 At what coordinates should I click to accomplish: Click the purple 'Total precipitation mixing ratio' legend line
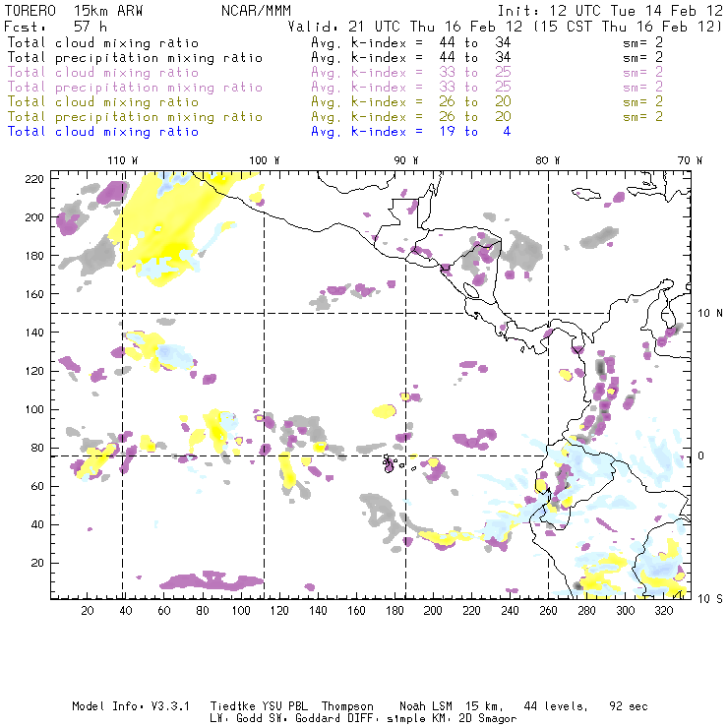click(x=135, y=88)
